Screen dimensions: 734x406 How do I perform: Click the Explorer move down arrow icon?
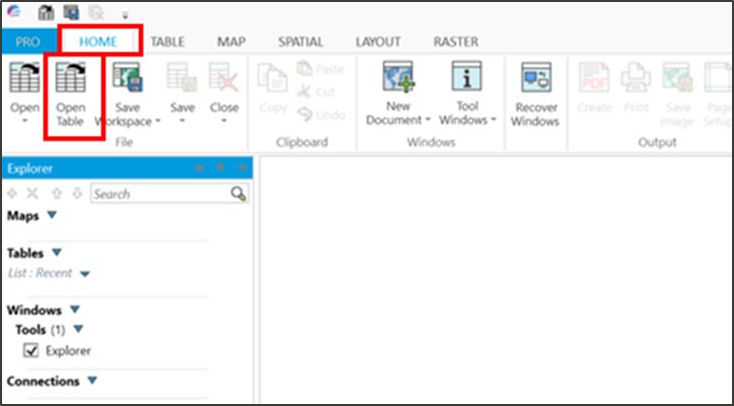pyautogui.click(x=77, y=193)
